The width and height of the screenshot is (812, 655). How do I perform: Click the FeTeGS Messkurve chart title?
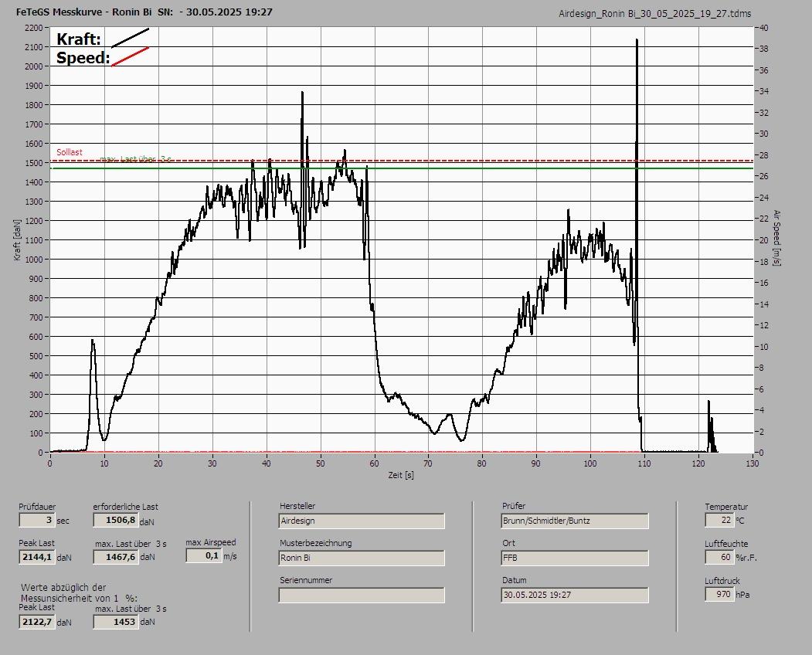point(144,12)
